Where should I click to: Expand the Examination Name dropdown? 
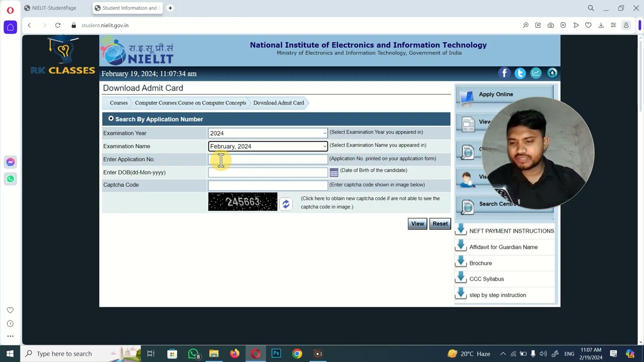click(x=268, y=146)
